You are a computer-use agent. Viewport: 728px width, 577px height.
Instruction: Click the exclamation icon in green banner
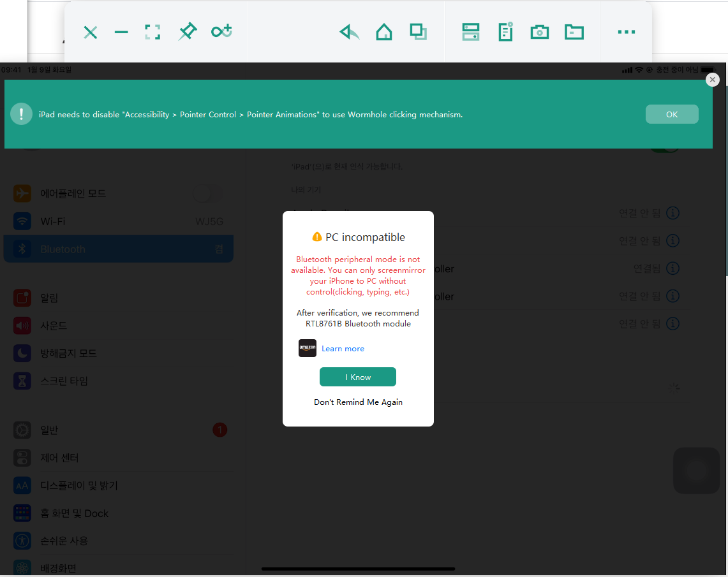coord(21,114)
